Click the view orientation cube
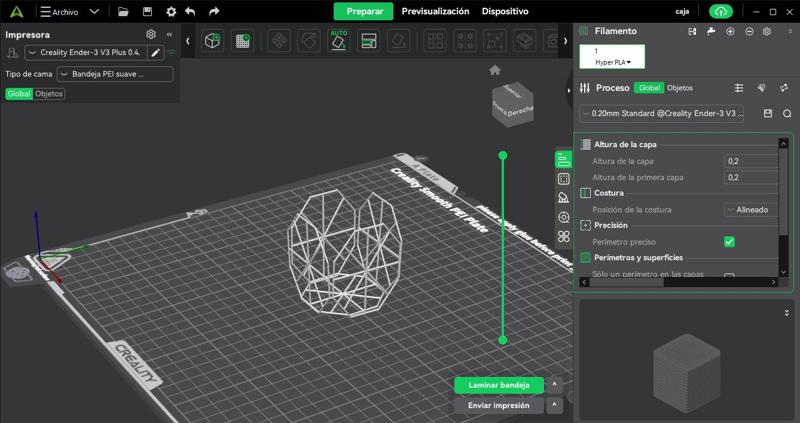The height and width of the screenshot is (423, 800). pos(512,105)
